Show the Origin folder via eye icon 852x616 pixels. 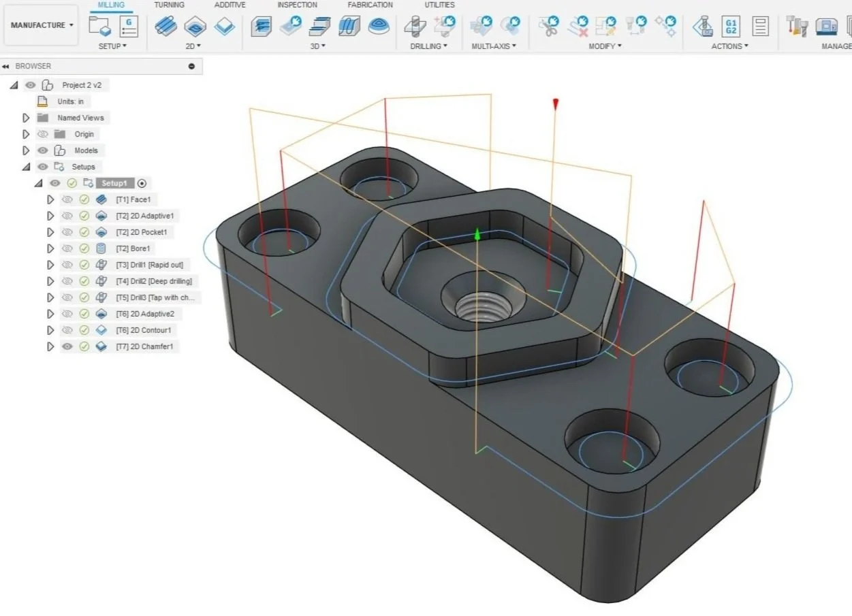(x=43, y=134)
